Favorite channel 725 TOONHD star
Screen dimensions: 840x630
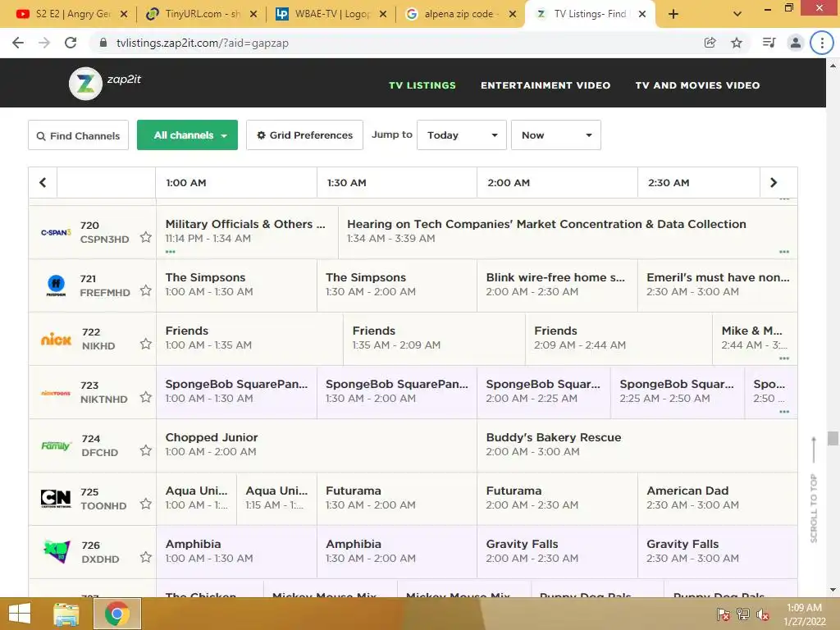coord(146,504)
